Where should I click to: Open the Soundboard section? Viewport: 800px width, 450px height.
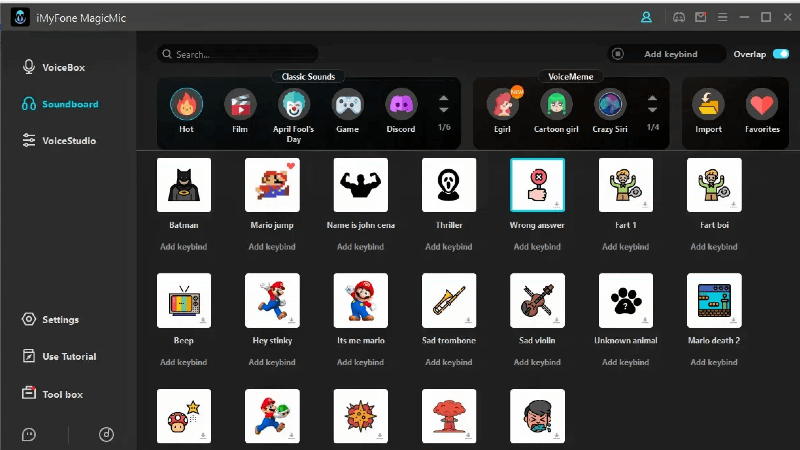(x=60, y=104)
